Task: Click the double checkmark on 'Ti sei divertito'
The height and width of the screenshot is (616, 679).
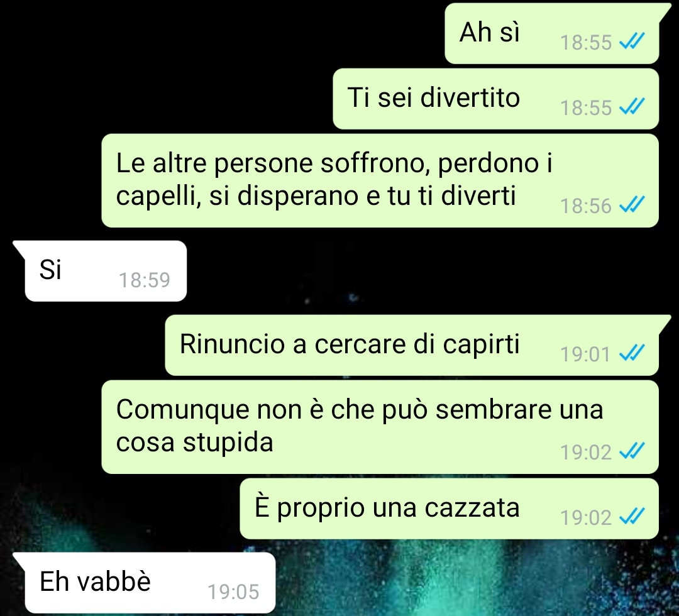Action: 632,107
